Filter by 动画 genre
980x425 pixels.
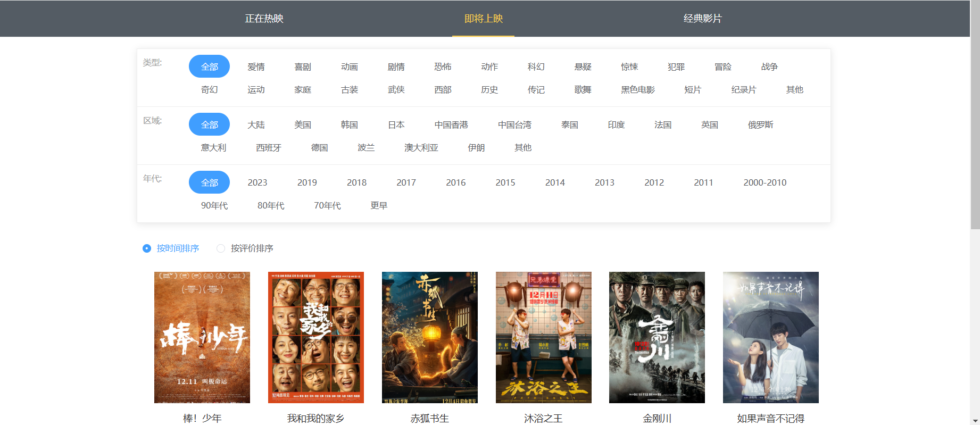click(350, 66)
